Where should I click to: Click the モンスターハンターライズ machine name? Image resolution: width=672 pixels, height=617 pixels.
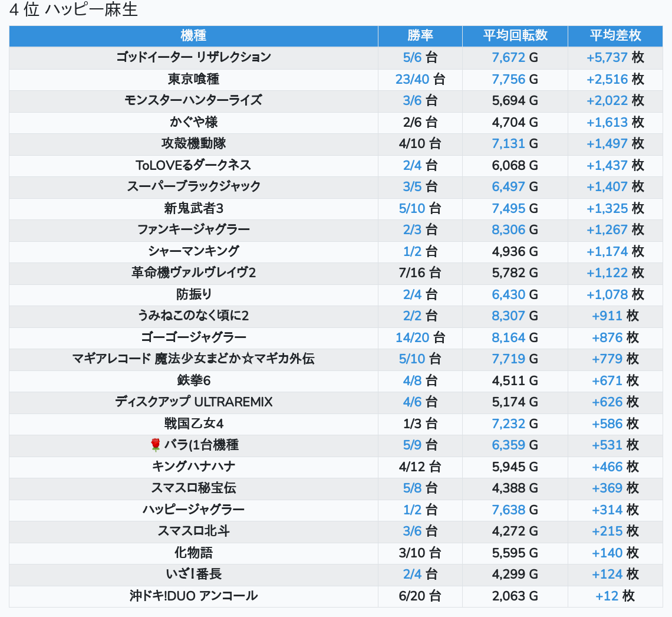193,100
